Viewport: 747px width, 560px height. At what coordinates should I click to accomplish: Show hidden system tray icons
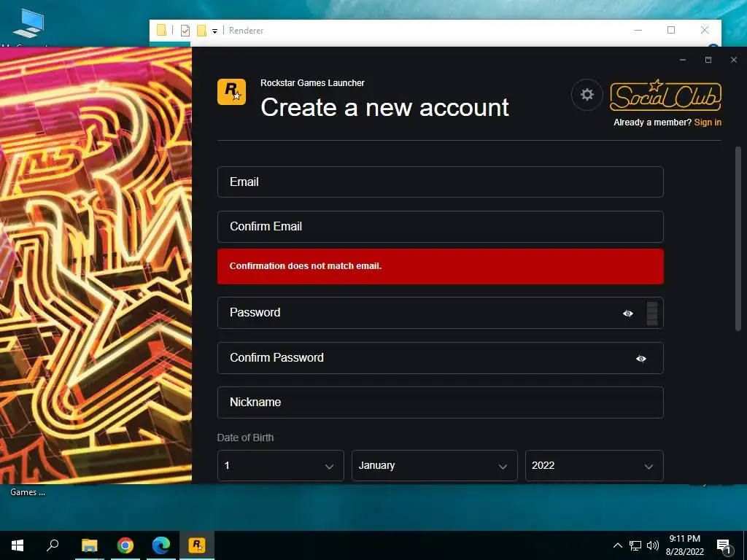[617, 545]
